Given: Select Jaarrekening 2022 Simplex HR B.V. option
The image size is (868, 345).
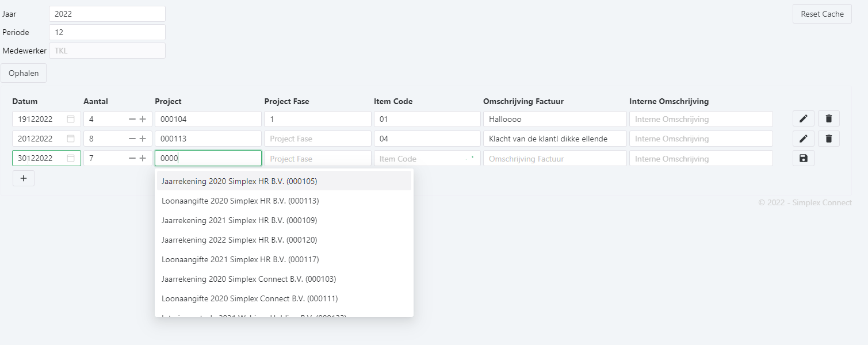Looking at the screenshot, I should (239, 240).
